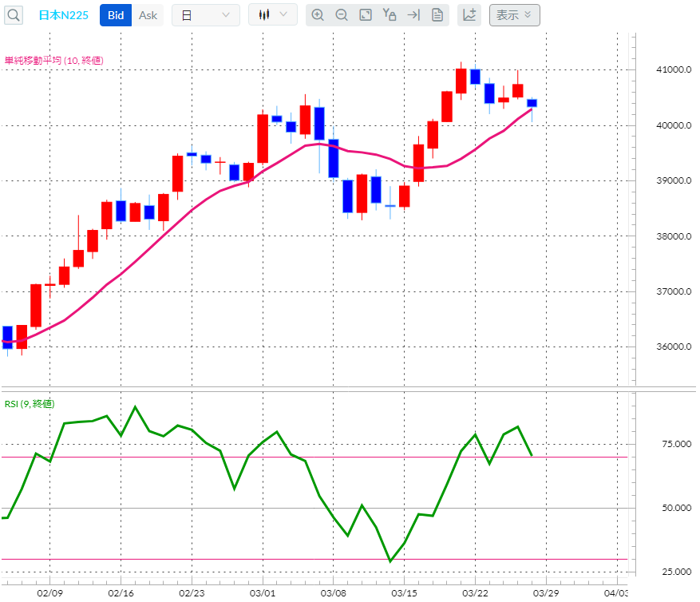Screen dimensions: 700x602
Task: Lock the Y-axis scale
Action: pyautogui.click(x=390, y=14)
